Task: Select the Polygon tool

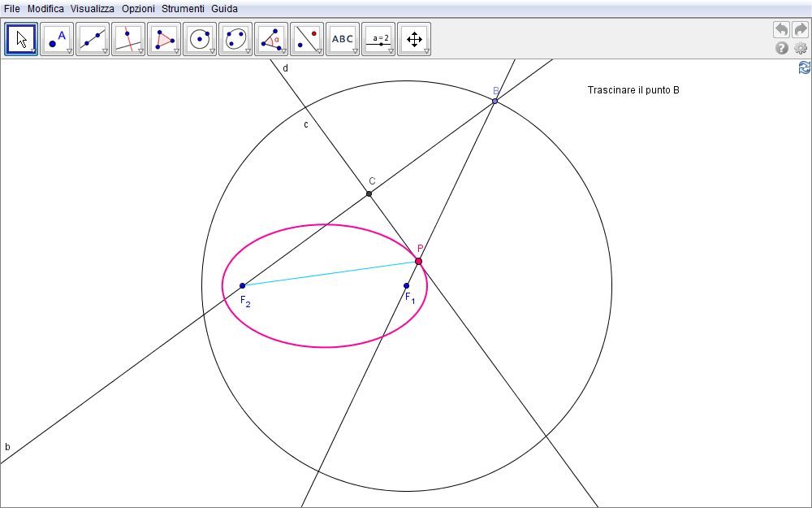Action: 164,38
